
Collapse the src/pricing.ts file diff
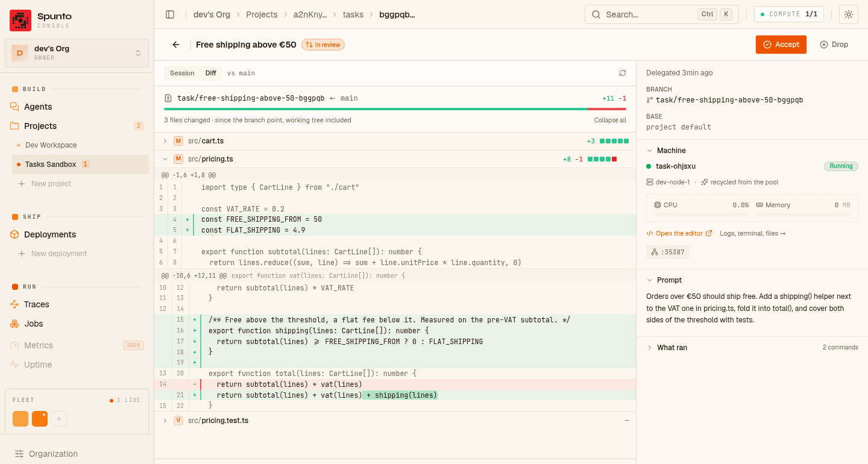pyautogui.click(x=165, y=159)
